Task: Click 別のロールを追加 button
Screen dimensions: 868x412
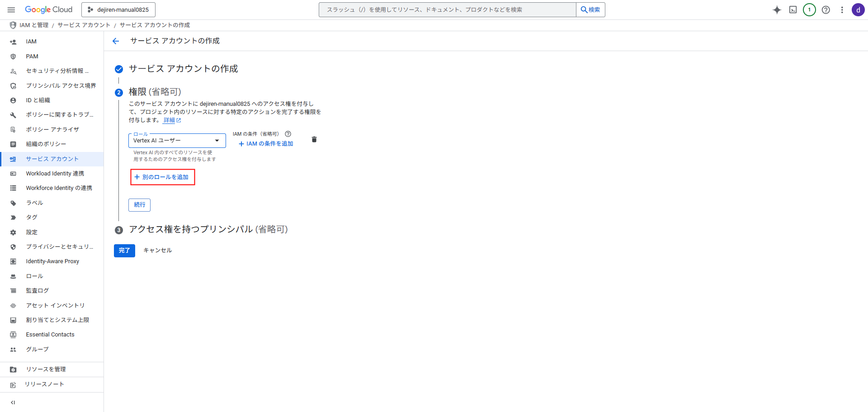Action: click(162, 177)
